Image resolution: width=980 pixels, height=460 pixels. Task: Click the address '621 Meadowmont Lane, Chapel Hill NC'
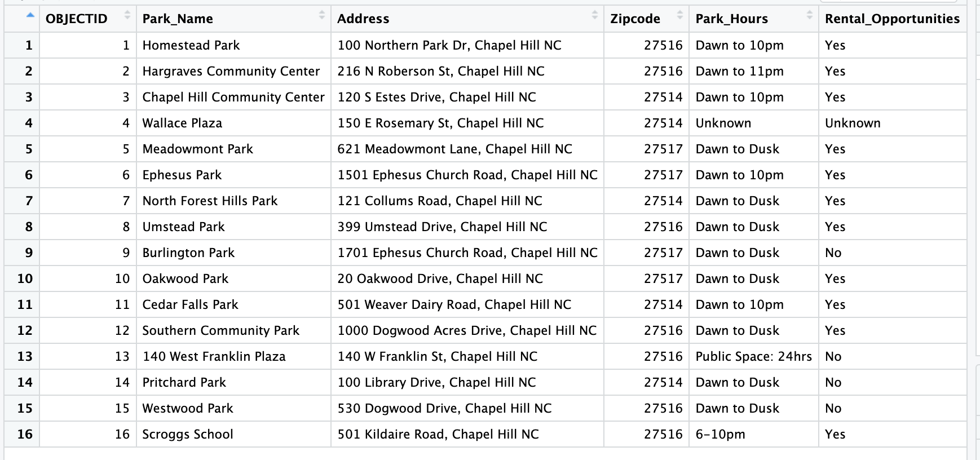click(x=454, y=149)
